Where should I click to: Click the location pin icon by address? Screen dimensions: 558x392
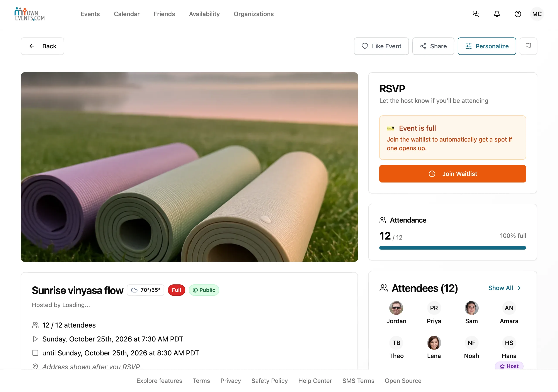pos(35,366)
